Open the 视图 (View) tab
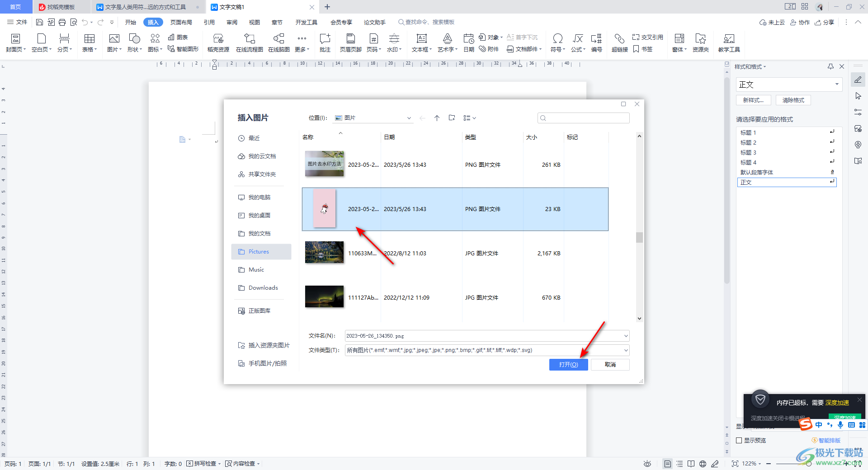 [255, 22]
